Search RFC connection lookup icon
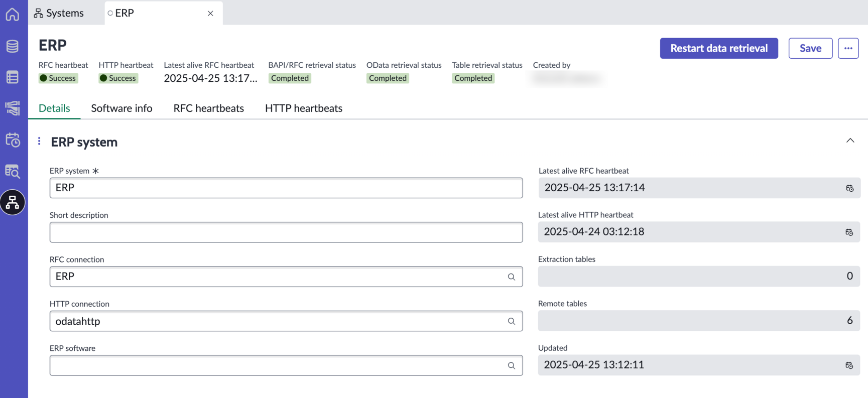Screen dimensions: 868x398 (511, 277)
